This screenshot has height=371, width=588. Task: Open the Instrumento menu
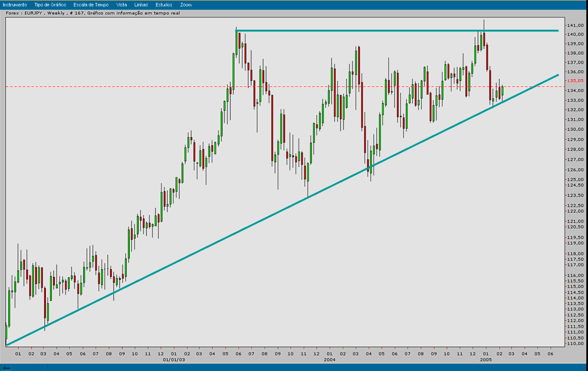(x=15, y=4)
